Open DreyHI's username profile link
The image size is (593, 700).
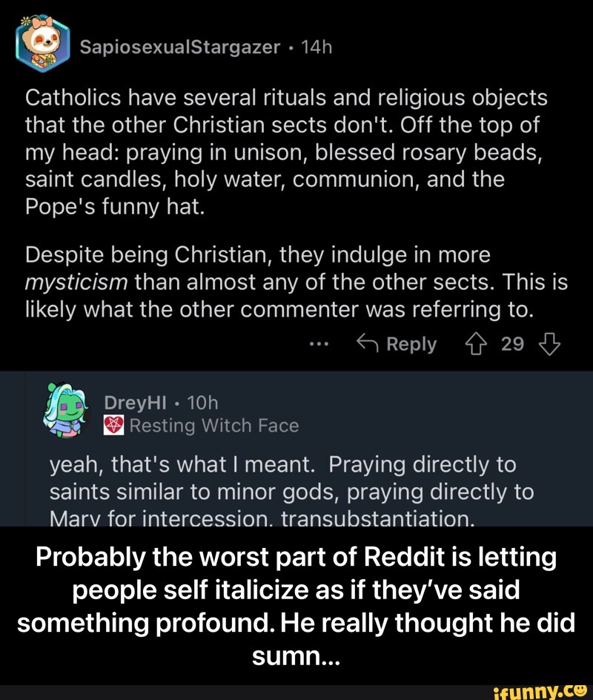tap(134, 401)
